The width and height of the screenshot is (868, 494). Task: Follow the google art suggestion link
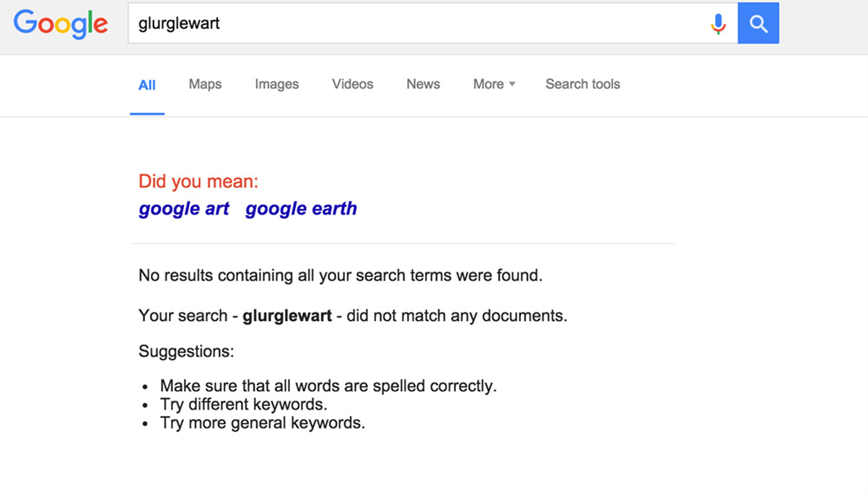pos(184,208)
